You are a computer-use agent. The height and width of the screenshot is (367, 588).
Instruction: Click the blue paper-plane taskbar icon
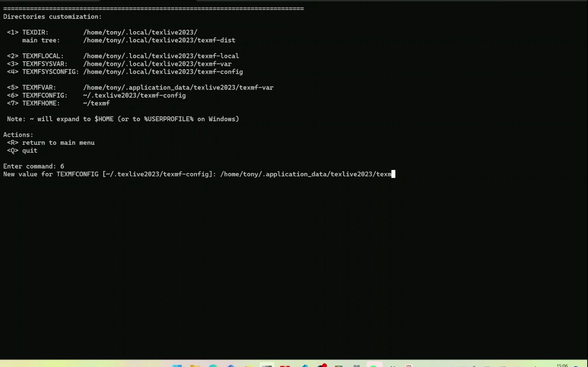click(304, 364)
